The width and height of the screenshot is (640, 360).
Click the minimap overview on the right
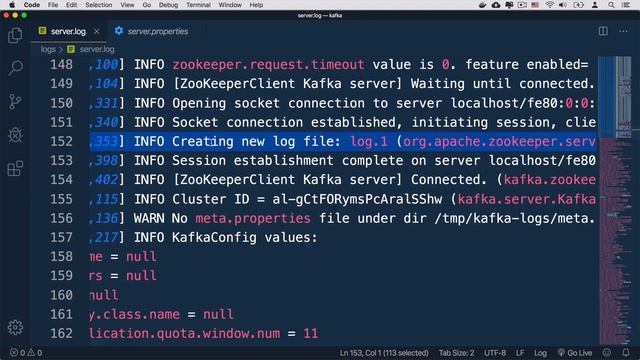click(615, 200)
